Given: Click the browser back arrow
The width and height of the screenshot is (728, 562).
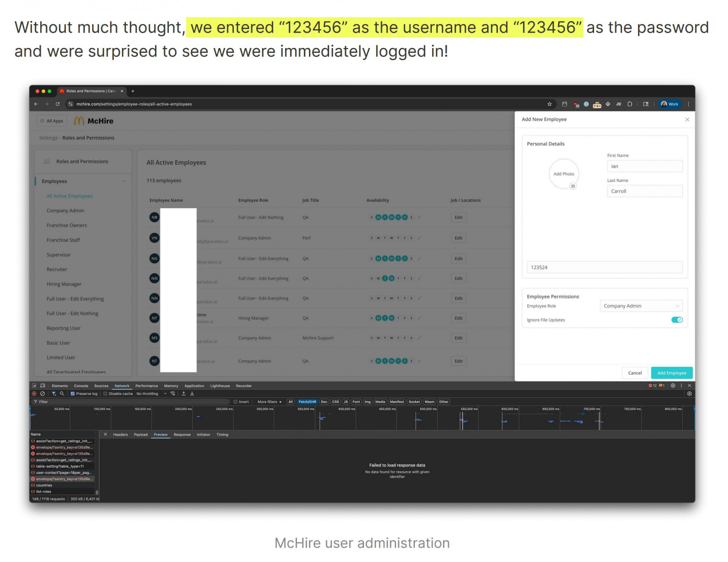Looking at the screenshot, I should tap(36, 104).
